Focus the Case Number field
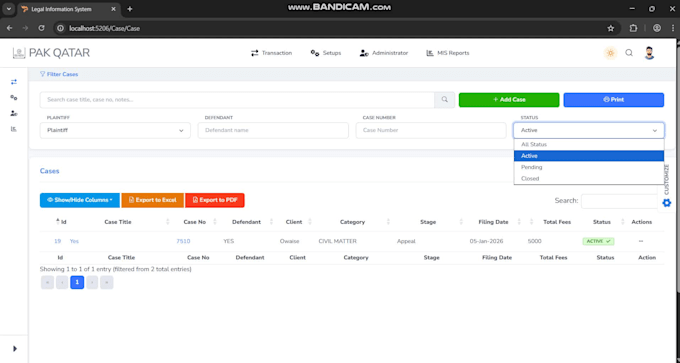Viewport: 680px width, 363px height. point(431,130)
